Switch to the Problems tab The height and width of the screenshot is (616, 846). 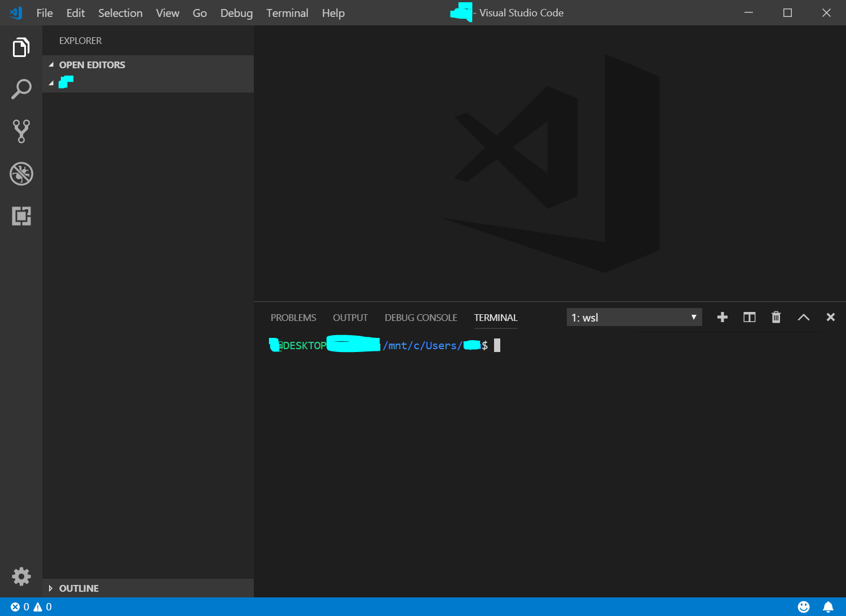(293, 318)
